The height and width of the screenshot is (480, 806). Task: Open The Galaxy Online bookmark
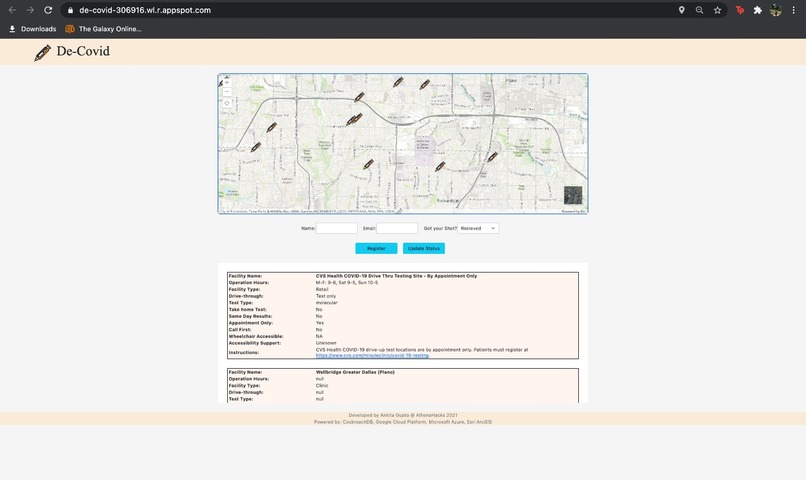click(x=103, y=29)
